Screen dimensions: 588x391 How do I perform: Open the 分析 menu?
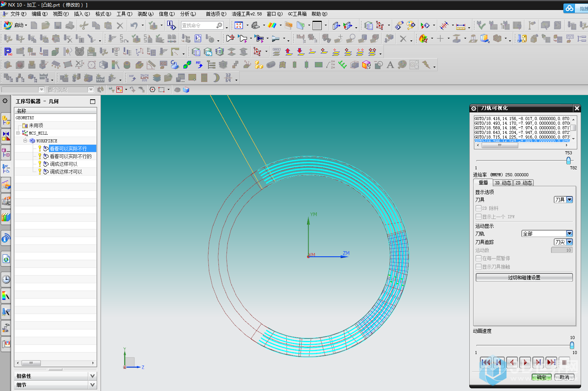pyautogui.click(x=188, y=14)
